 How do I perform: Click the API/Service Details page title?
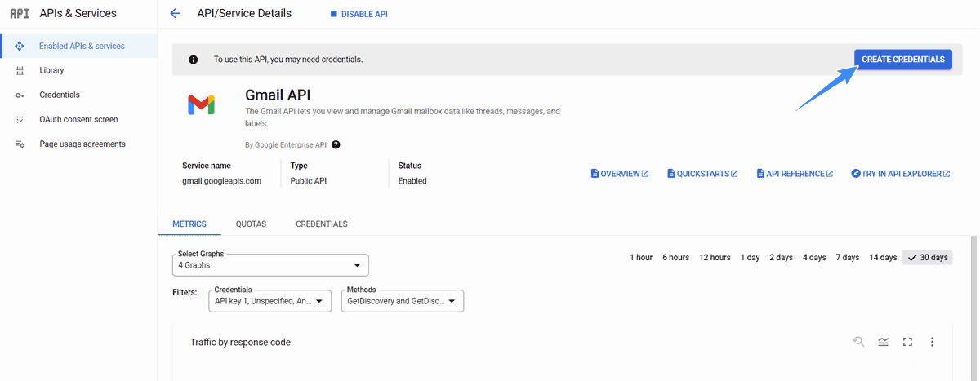(244, 14)
